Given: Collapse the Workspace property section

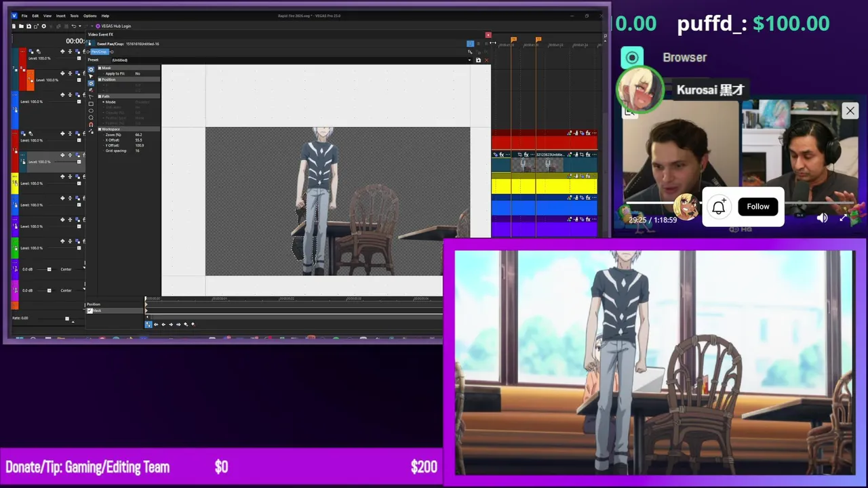Looking at the screenshot, I should coord(100,129).
